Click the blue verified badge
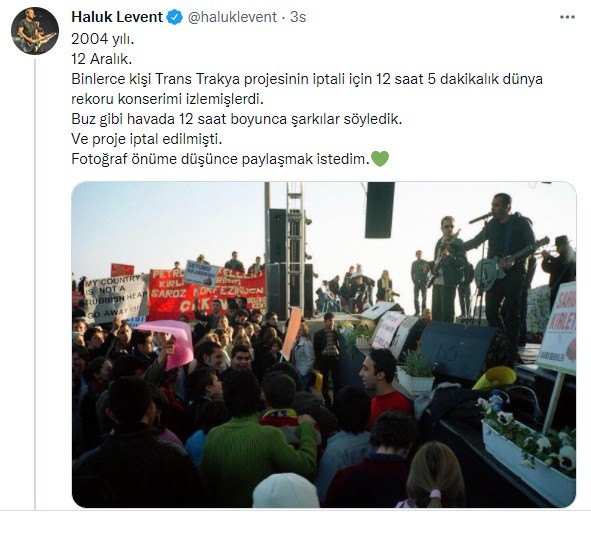 pos(174,17)
